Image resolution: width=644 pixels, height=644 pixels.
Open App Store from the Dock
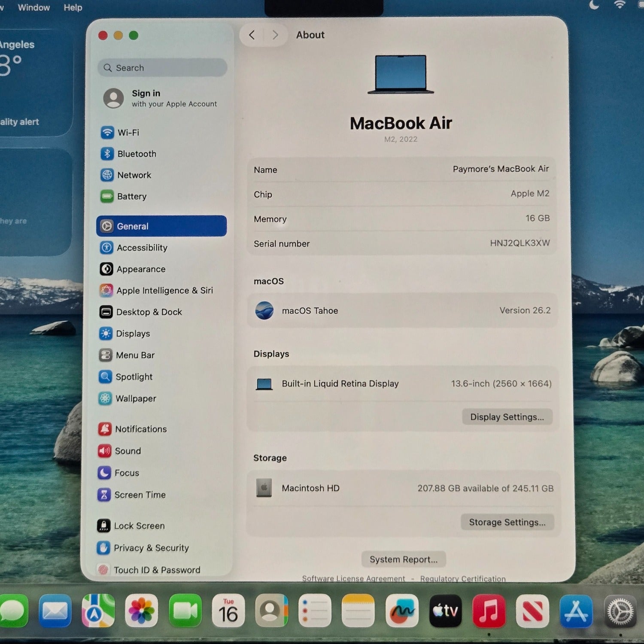[576, 611]
